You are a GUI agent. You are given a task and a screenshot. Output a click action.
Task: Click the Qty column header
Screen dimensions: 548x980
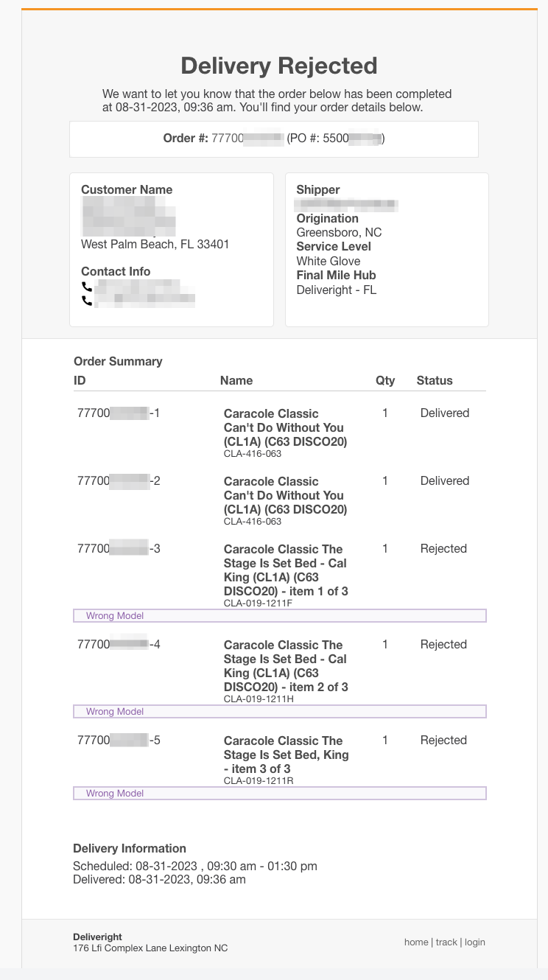[385, 380]
